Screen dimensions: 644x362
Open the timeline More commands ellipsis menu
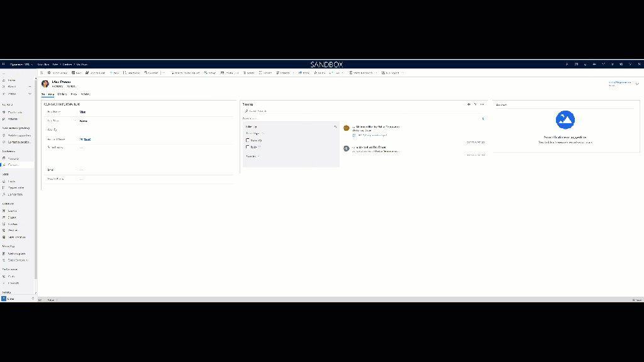coord(484,104)
